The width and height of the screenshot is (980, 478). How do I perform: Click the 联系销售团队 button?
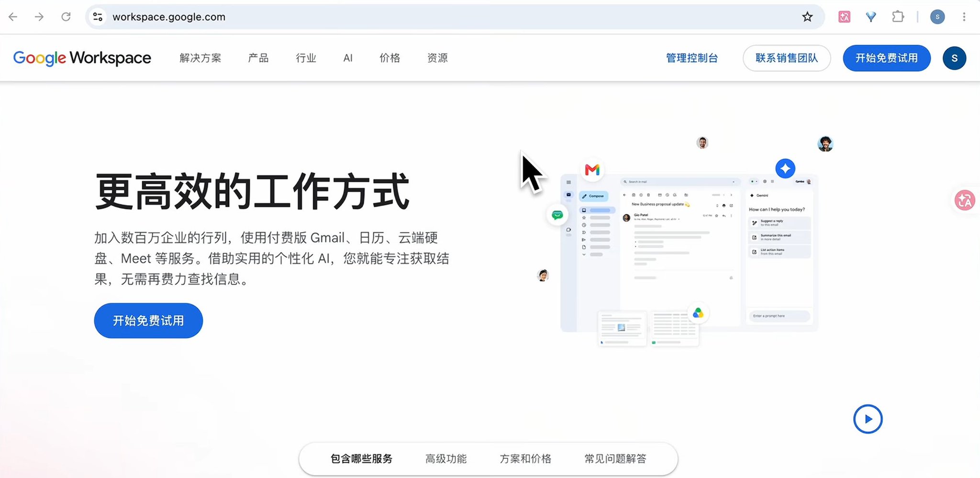[787, 58]
